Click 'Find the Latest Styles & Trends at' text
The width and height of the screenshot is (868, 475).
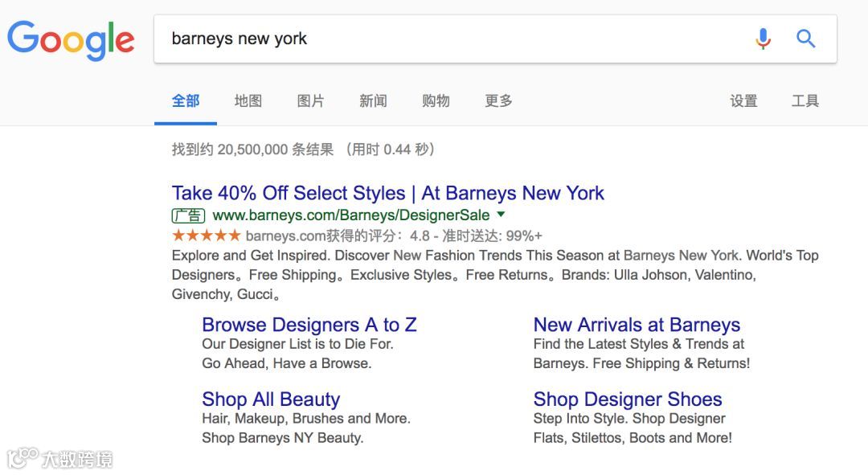coord(639,344)
